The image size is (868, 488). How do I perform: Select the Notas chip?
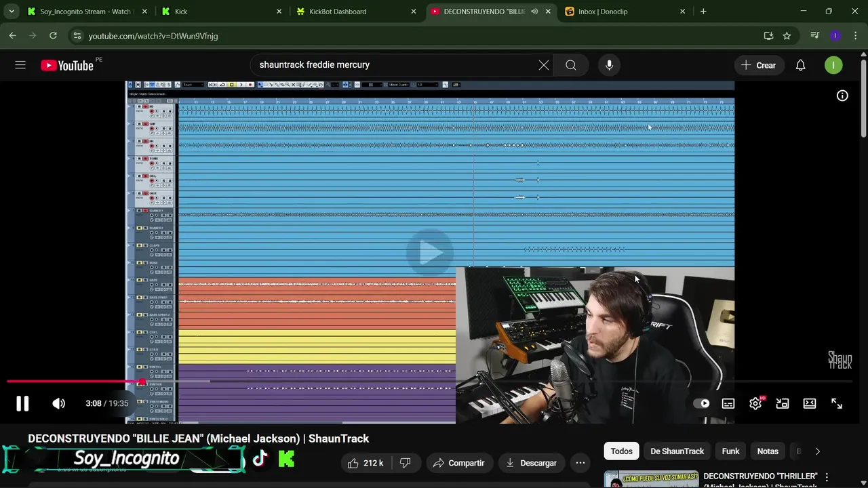point(768,451)
